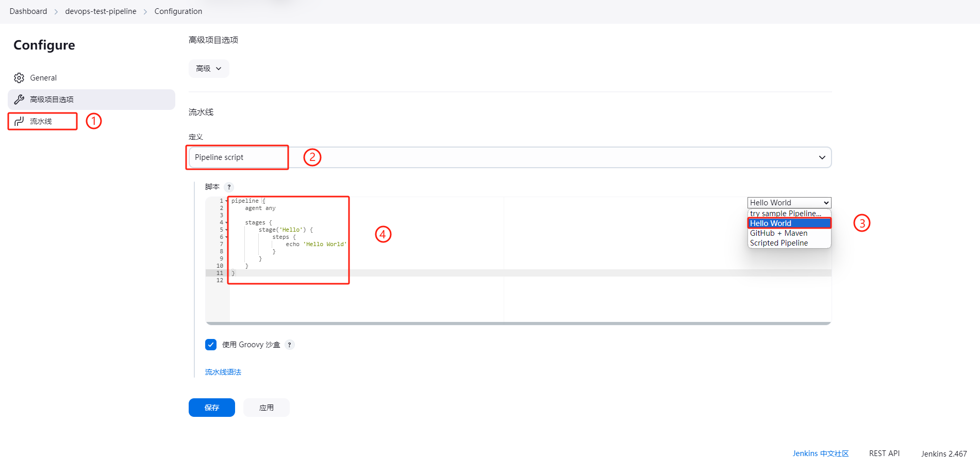Expand the 高级 advanced options button
The width and height of the screenshot is (980, 470).
coord(209,69)
